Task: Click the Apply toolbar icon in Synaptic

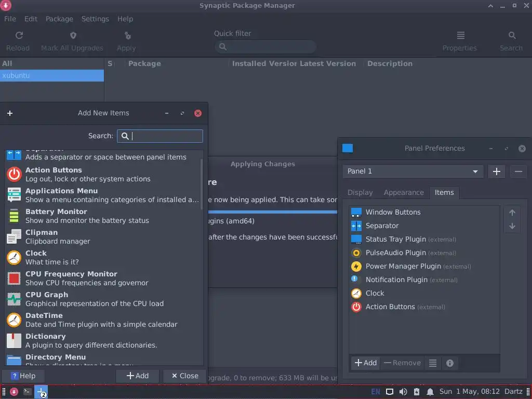Action: [128, 35]
